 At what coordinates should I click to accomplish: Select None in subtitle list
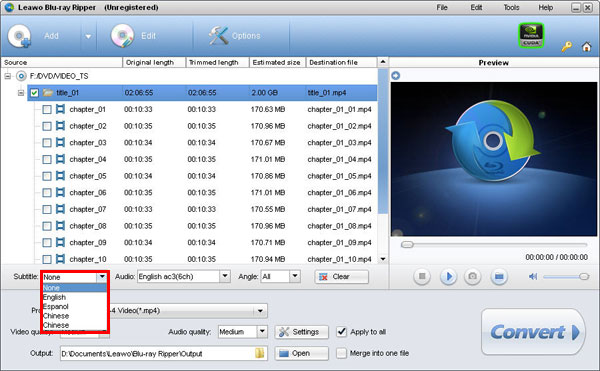74,288
